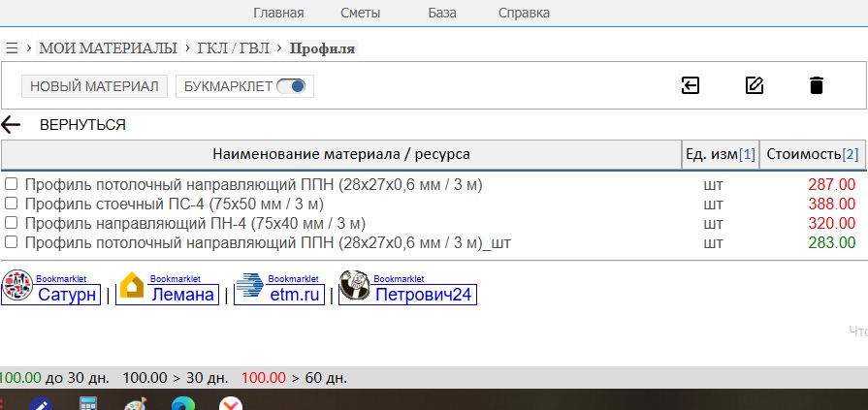Check the Профиль направляющий ПН-4 checkbox
This screenshot has height=410, width=868.
coord(11,223)
